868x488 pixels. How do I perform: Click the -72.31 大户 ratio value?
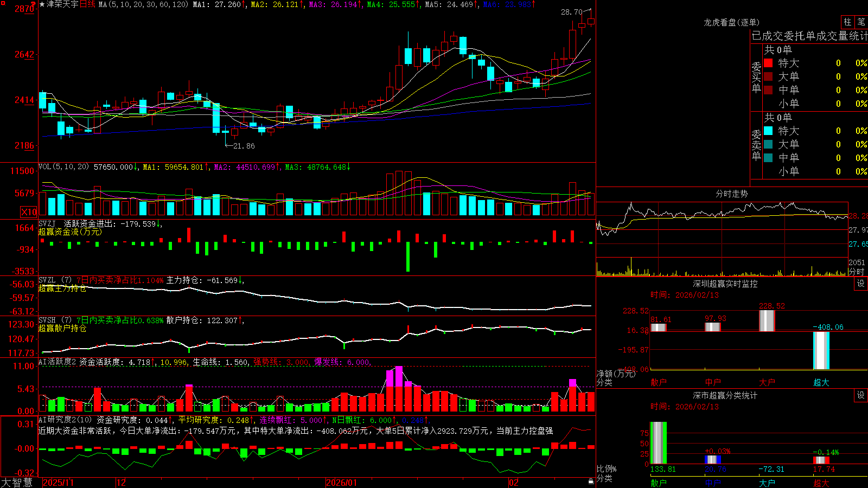(x=771, y=469)
